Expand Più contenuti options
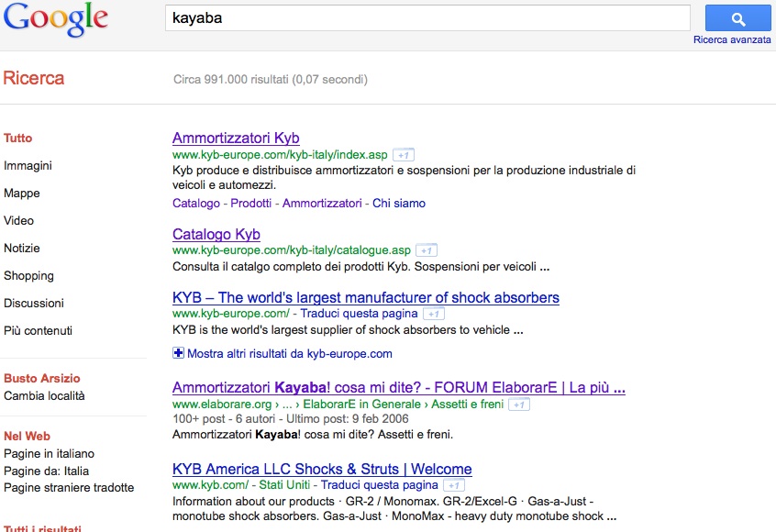 pos(39,330)
